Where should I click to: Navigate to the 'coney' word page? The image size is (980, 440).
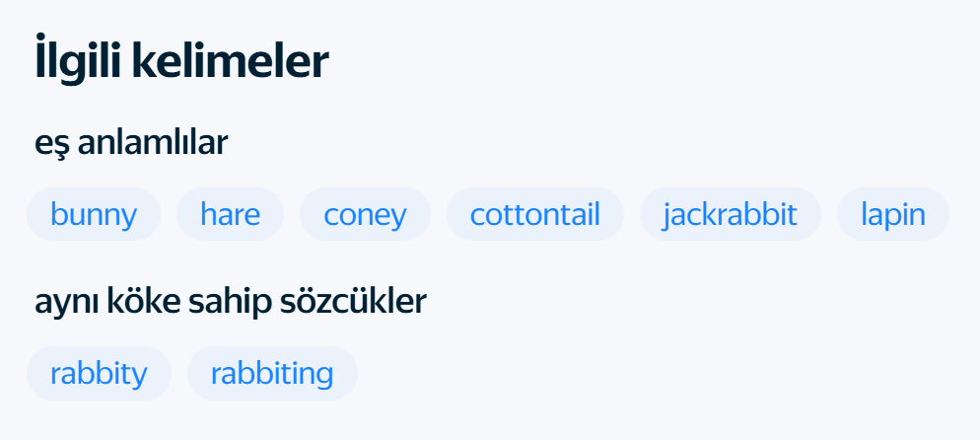(x=365, y=214)
